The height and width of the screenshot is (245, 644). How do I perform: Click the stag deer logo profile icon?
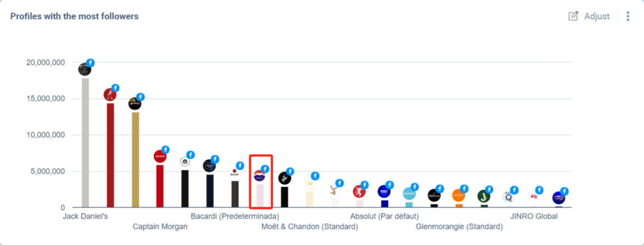(334, 190)
